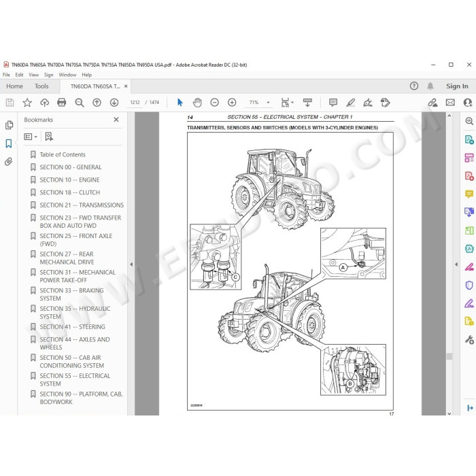Click the vertical scrollbar thumb

click(449, 356)
